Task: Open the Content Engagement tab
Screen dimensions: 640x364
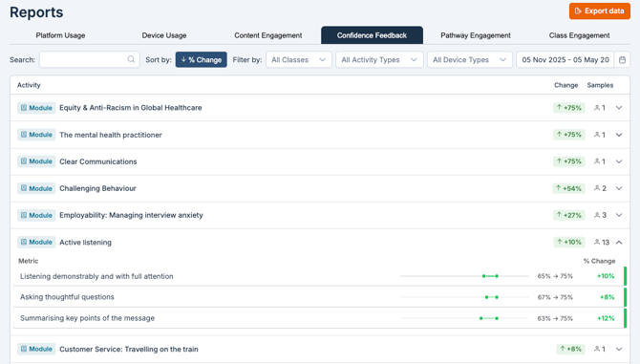Action: pyautogui.click(x=268, y=35)
